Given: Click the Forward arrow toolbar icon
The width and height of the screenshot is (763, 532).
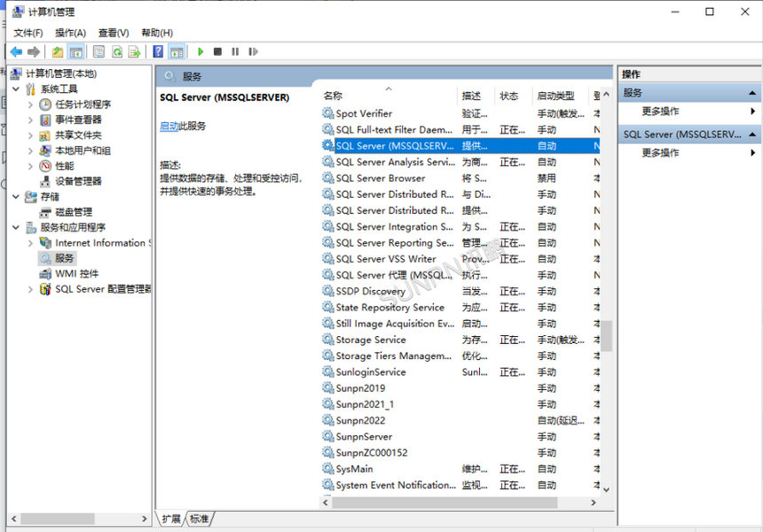Looking at the screenshot, I should click(34, 51).
